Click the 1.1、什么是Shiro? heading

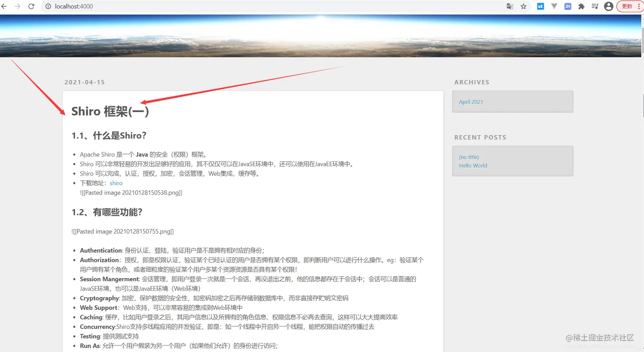pos(109,136)
